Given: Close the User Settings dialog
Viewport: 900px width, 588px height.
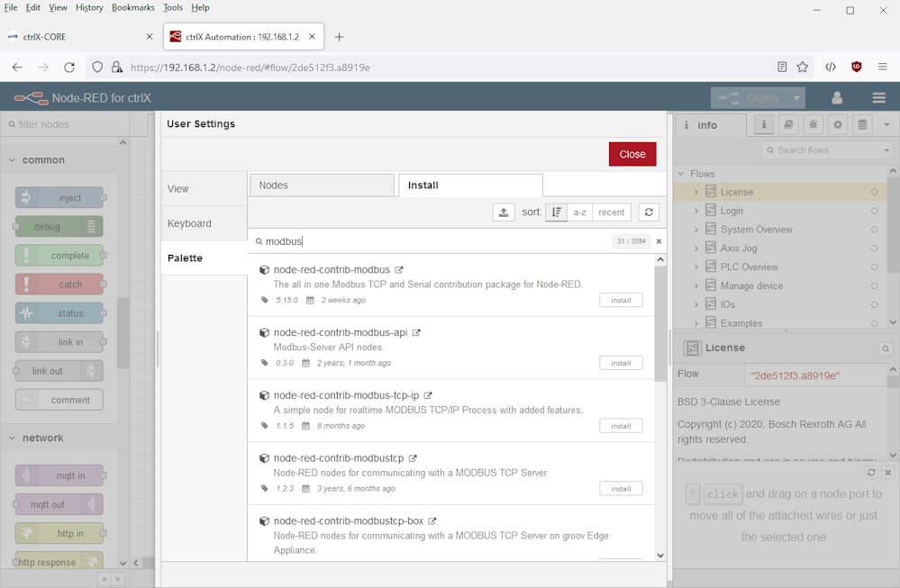Looking at the screenshot, I should click(632, 154).
